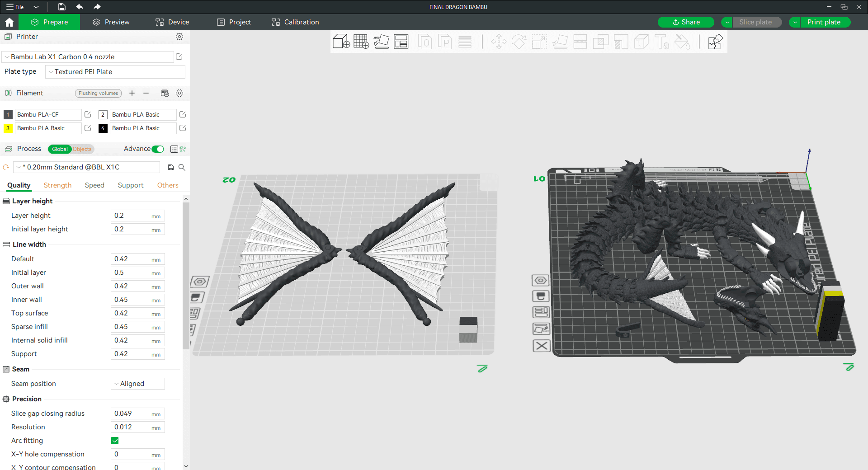This screenshot has height=470, width=868.
Task: Click the Split to objects icon
Action: 425,42
